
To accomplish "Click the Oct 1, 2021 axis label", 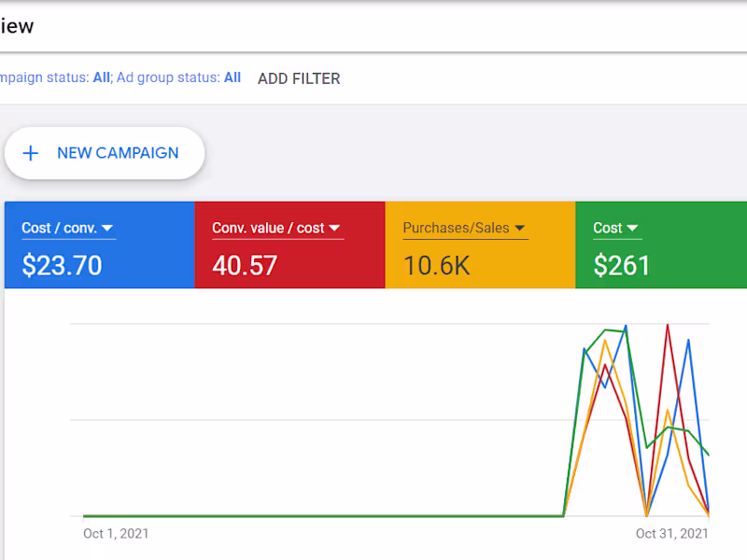I will pyautogui.click(x=116, y=534).
